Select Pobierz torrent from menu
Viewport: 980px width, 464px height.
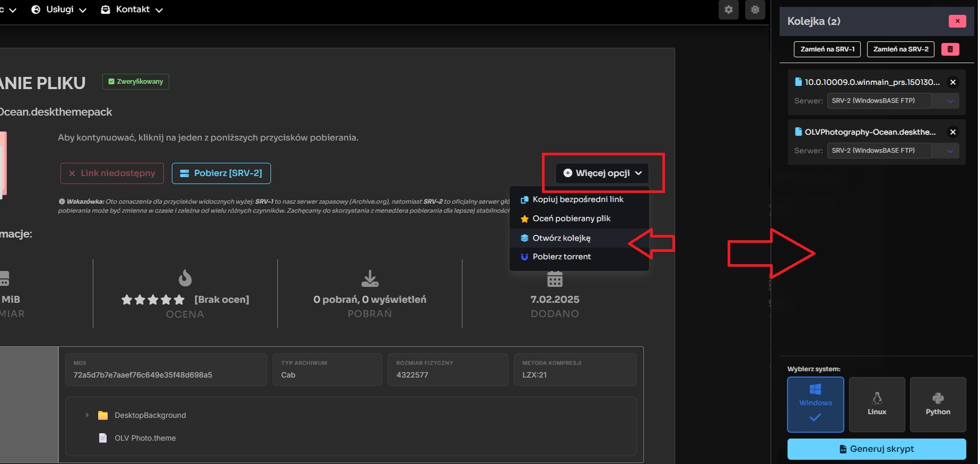coord(561,257)
